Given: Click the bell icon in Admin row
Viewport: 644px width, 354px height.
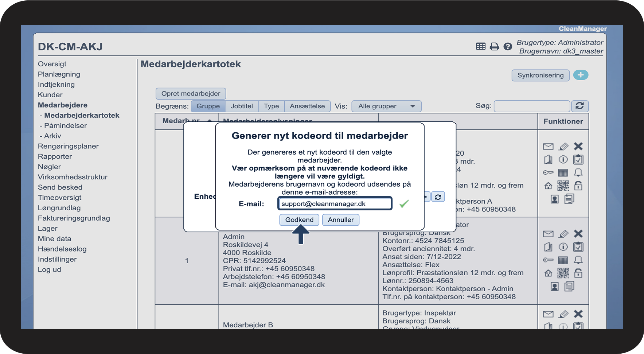Looking at the screenshot, I should 578,260.
